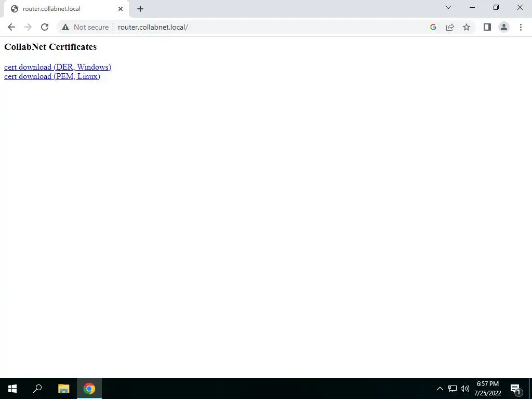Image resolution: width=532 pixels, height=399 pixels.
Task: Open the Chrome side panel
Action: click(x=487, y=27)
